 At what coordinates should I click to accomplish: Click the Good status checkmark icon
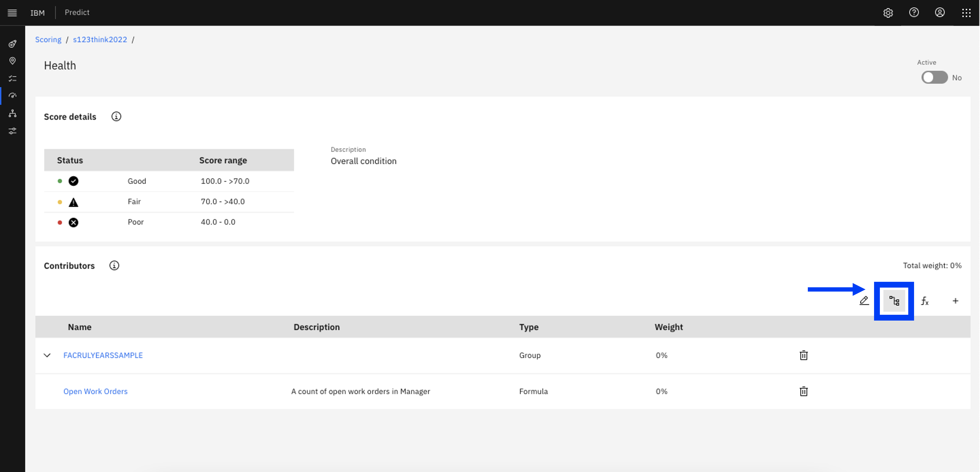[x=74, y=181]
